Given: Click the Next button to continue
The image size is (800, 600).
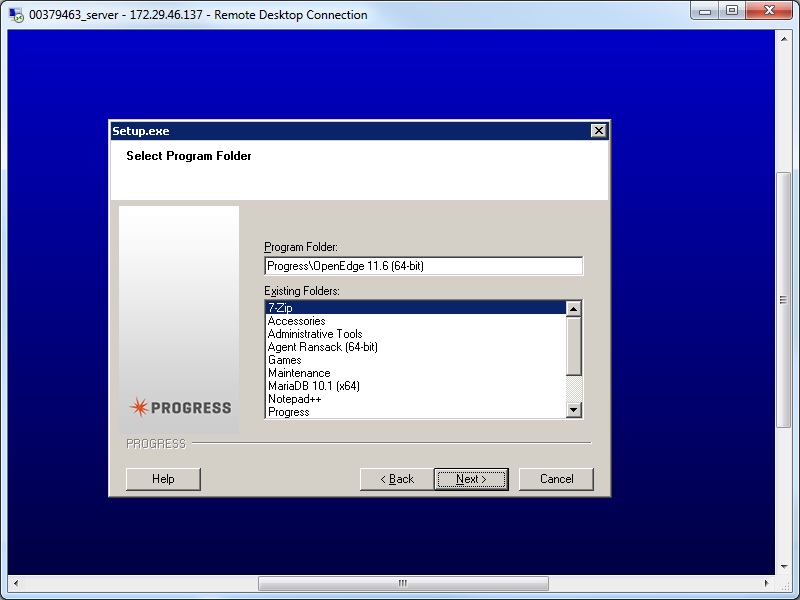Looking at the screenshot, I should click(x=470, y=479).
